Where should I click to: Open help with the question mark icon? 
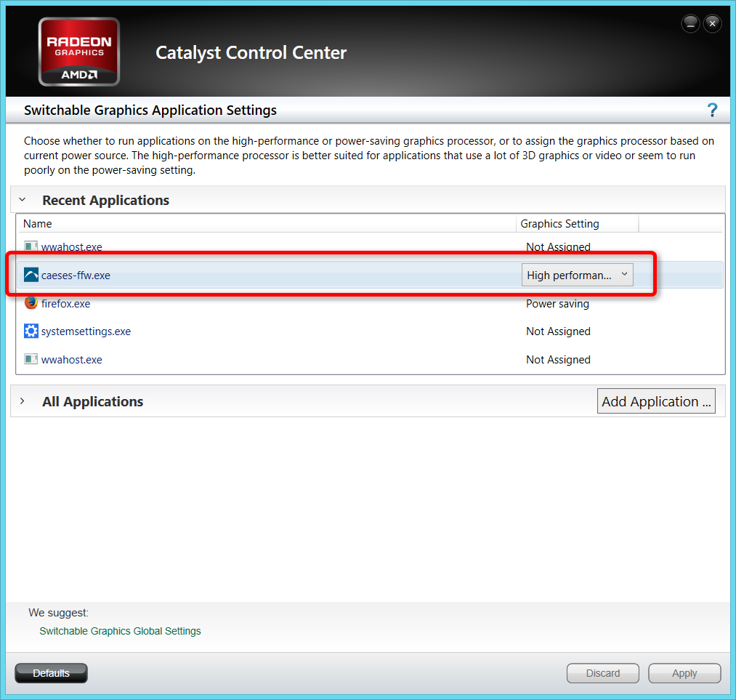click(x=712, y=110)
